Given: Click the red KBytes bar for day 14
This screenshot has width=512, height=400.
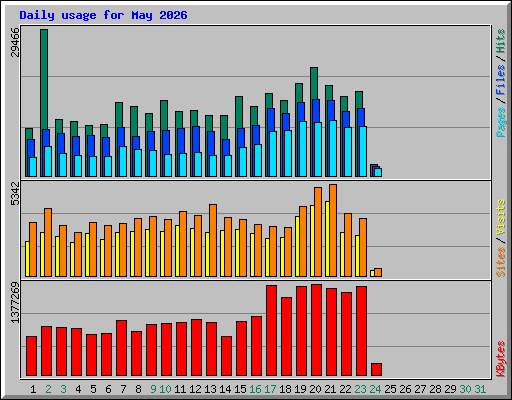Looking at the screenshot, I should 226,356.
